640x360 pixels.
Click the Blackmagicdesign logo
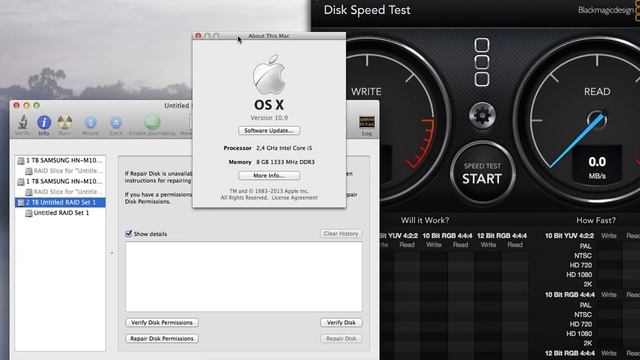pyautogui.click(x=607, y=11)
